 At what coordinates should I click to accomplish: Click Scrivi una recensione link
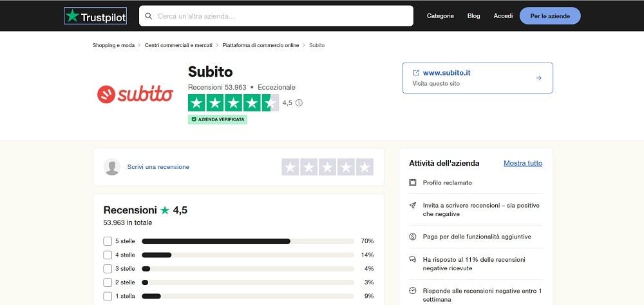[158, 167]
